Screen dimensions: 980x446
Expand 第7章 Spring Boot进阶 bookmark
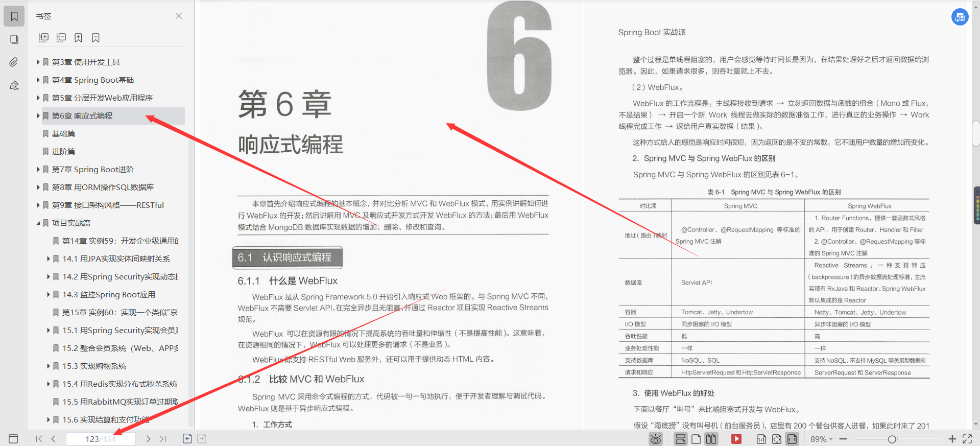(38, 169)
